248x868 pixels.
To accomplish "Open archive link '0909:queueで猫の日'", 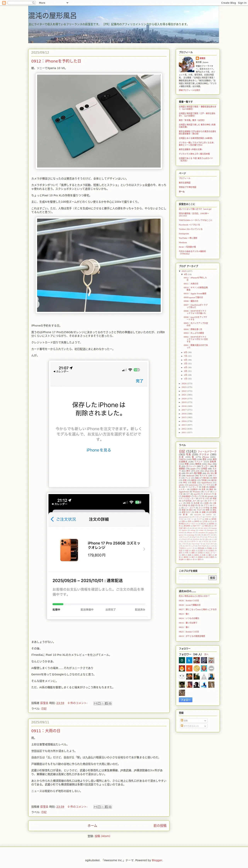I will tap(193, 298).
